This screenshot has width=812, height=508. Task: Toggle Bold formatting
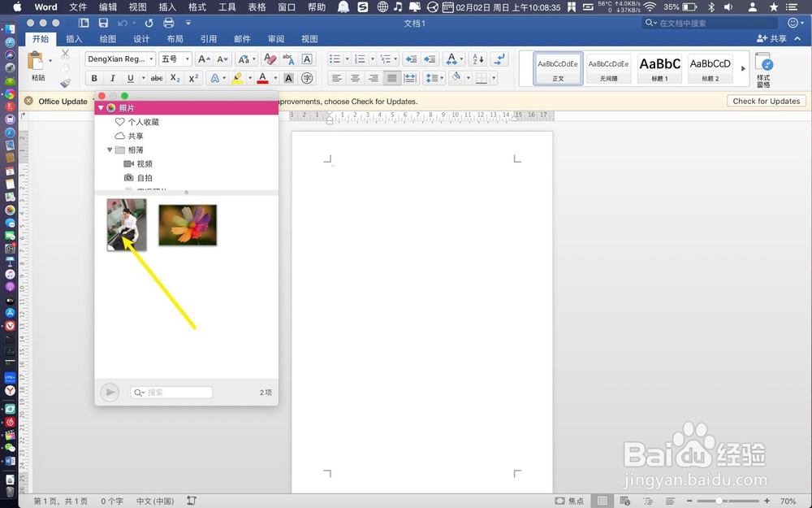(x=94, y=78)
